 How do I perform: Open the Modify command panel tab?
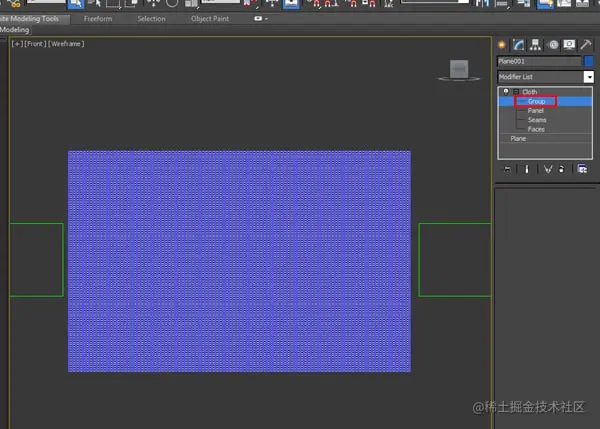(x=518, y=45)
